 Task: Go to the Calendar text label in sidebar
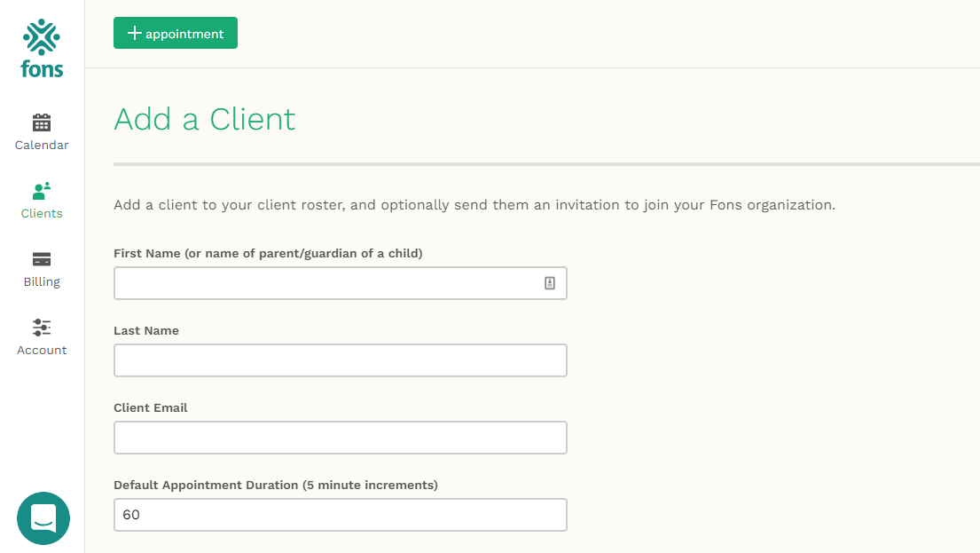tap(42, 146)
